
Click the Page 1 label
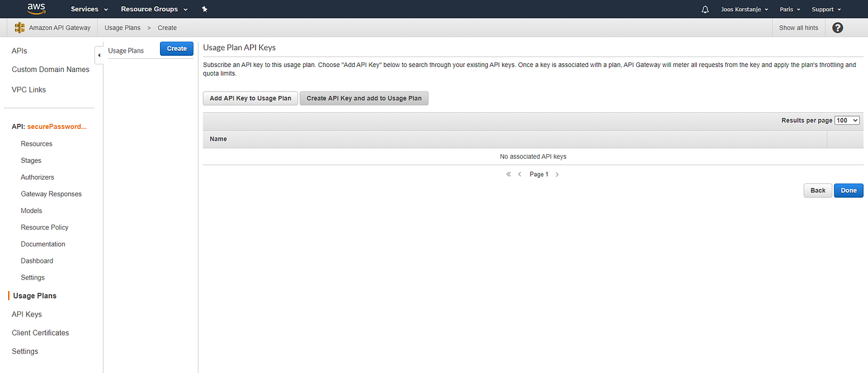click(539, 175)
